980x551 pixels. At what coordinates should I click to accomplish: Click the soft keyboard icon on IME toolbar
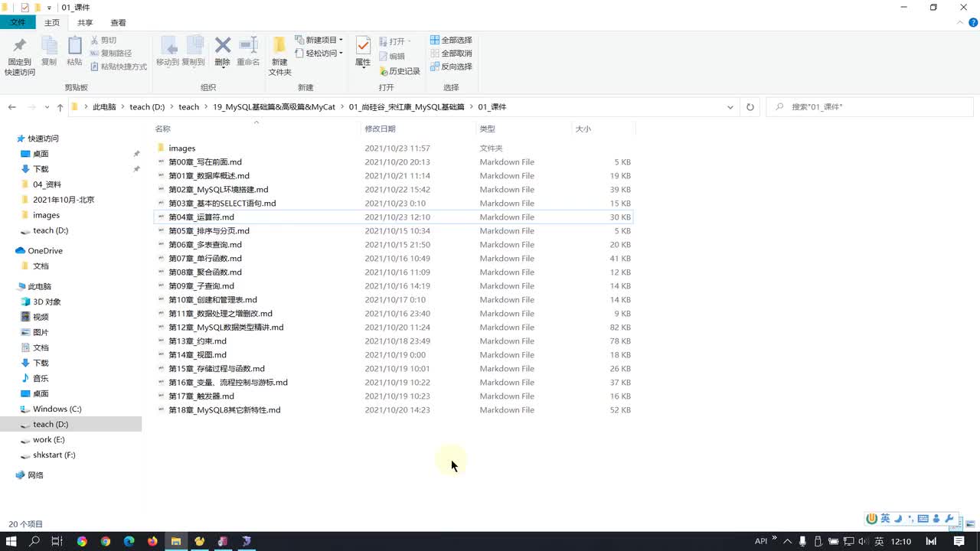[923, 519]
